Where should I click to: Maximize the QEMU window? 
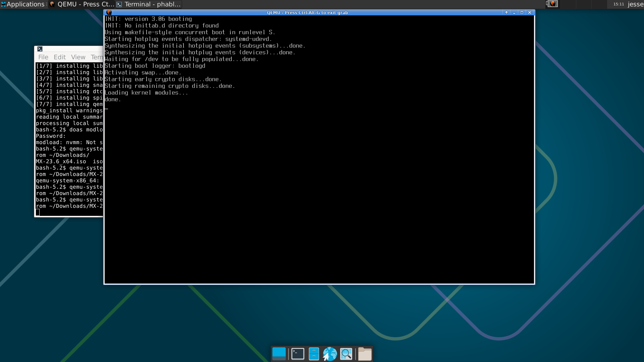(x=522, y=12)
